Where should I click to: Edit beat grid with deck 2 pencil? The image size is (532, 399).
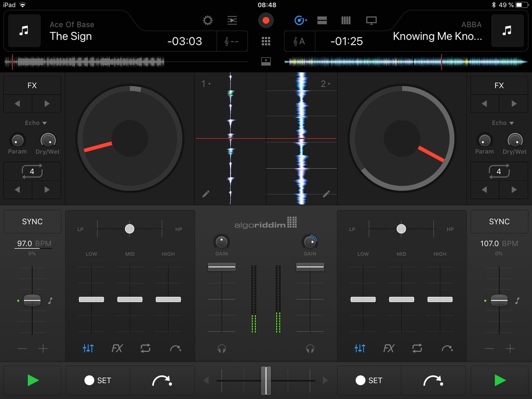326,194
